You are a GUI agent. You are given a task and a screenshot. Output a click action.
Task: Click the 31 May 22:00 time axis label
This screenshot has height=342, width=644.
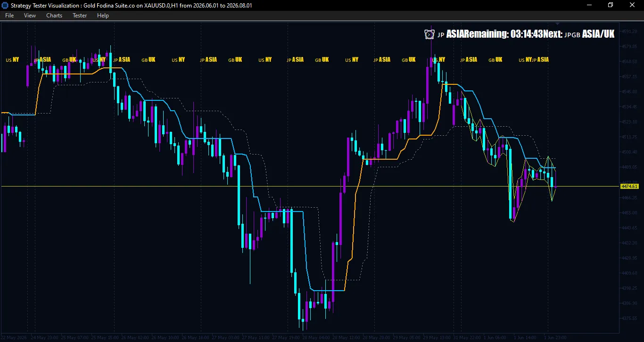[x=467, y=338]
